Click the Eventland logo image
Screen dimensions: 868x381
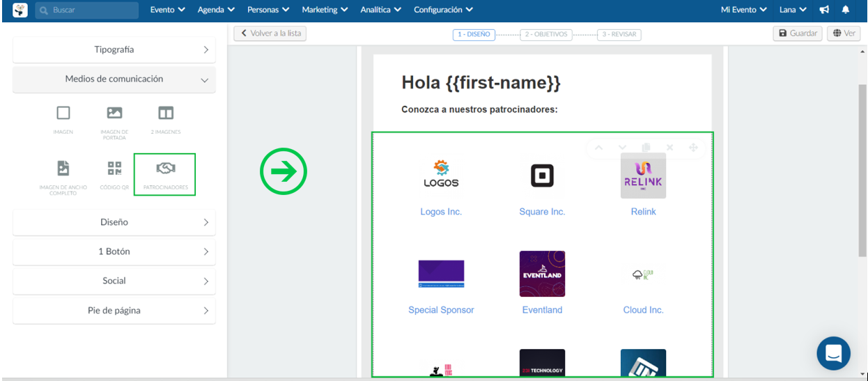pos(542,274)
